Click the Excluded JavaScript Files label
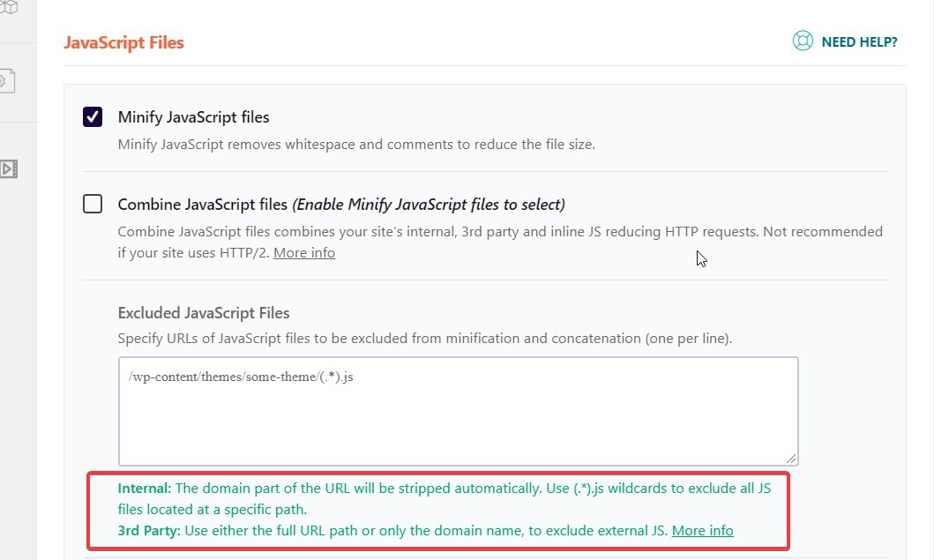The width and height of the screenshot is (934, 560). [205, 313]
